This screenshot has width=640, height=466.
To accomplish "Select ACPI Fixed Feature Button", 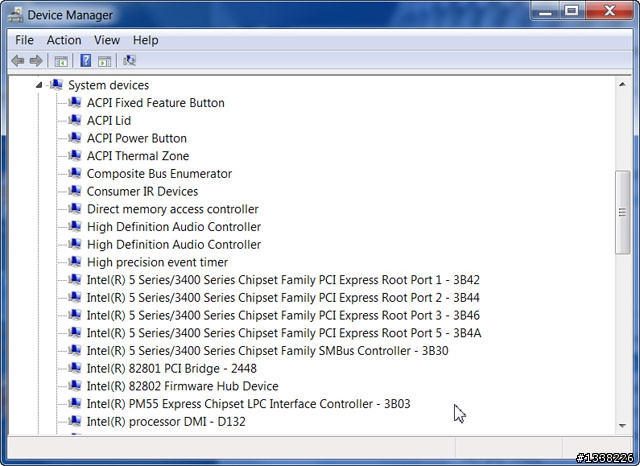I will click(x=156, y=103).
